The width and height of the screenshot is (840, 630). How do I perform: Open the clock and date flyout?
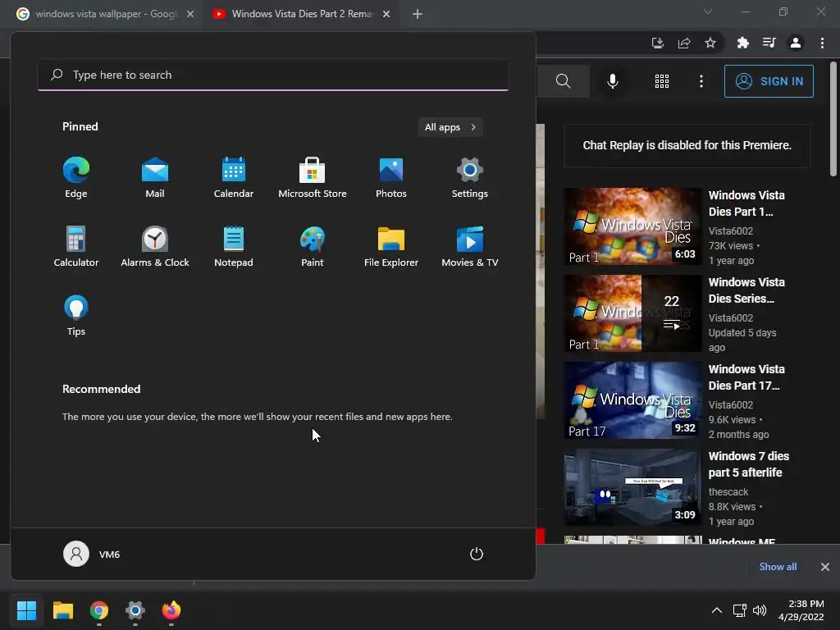(x=801, y=610)
